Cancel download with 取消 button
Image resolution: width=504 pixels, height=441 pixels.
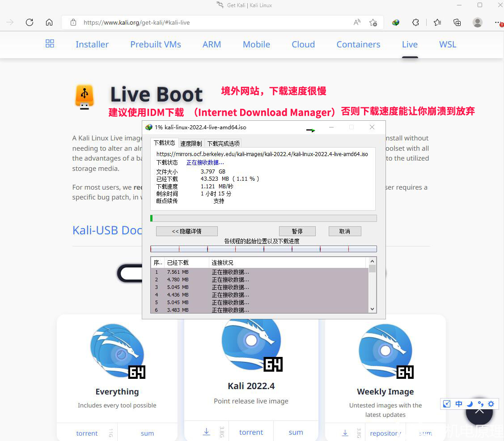[345, 231]
